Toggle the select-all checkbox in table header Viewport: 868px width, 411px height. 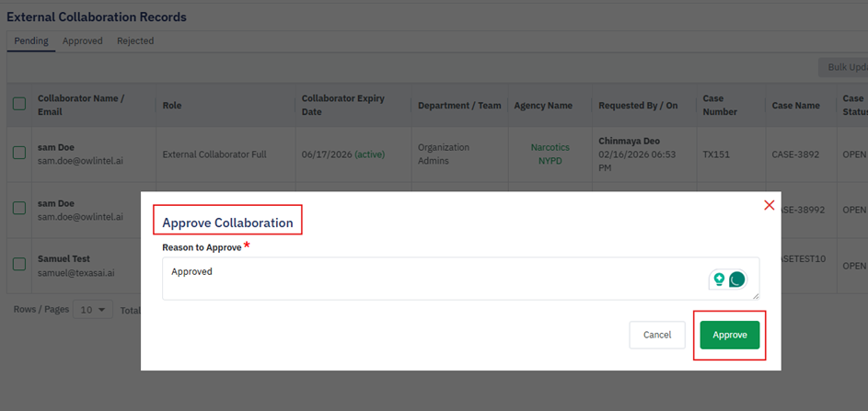tap(19, 105)
